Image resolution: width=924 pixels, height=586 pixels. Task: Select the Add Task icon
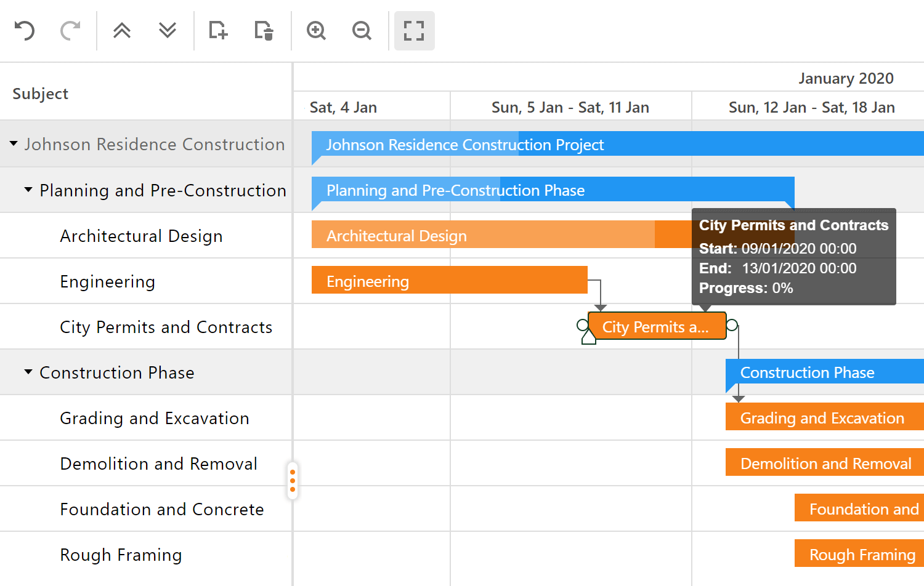(x=217, y=31)
